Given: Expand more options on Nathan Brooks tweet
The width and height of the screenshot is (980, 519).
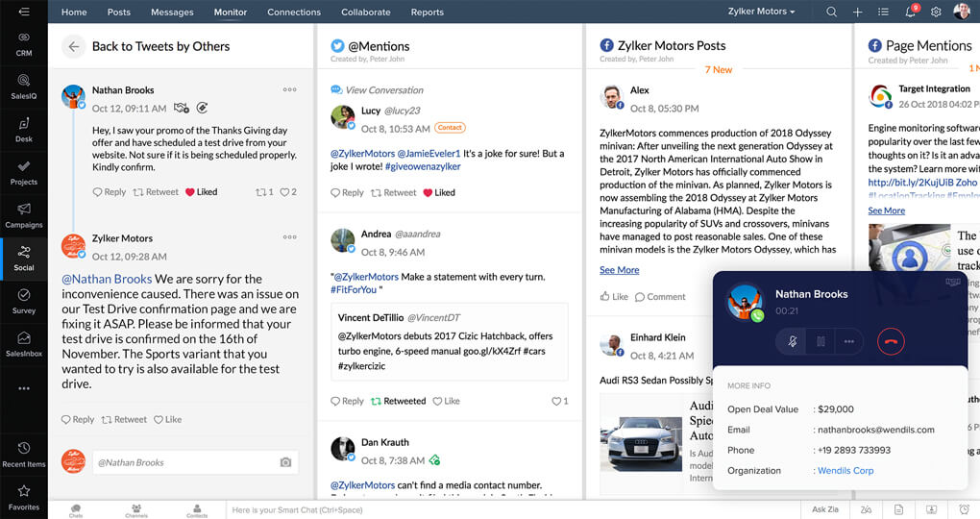Looking at the screenshot, I should [289, 90].
